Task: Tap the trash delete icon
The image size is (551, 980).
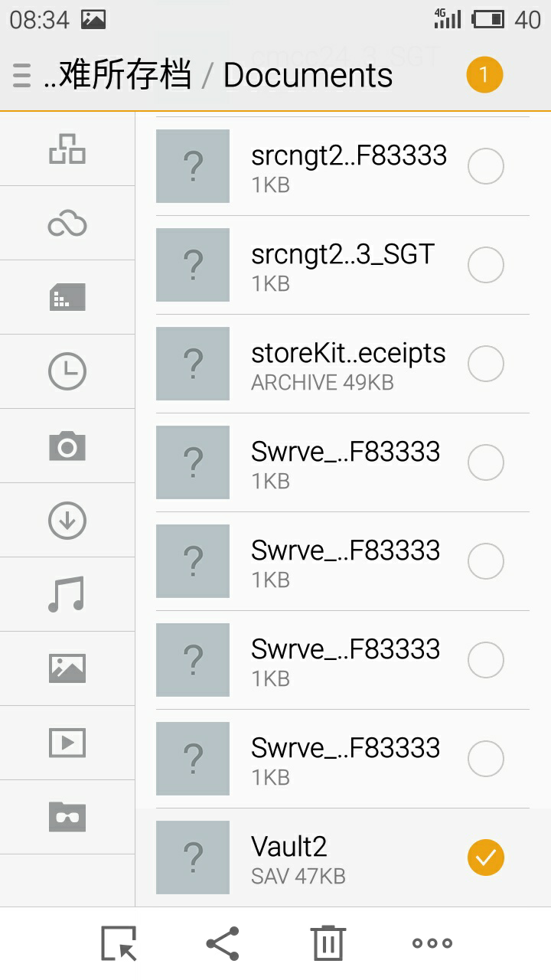Action: (328, 942)
